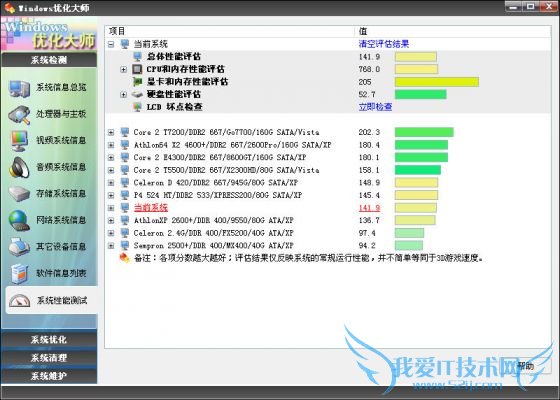Select the value 768.0 for CPU
Screen dimensions: 560x400
coord(369,69)
